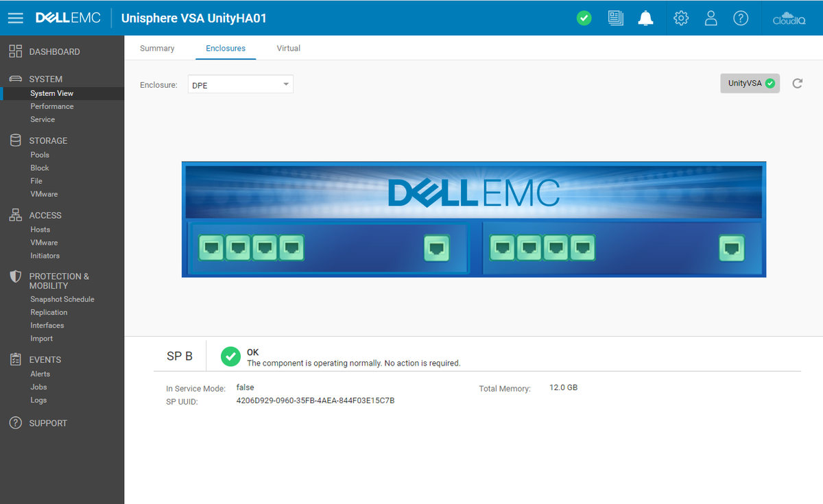Open System View in the sidebar
This screenshot has height=504, width=823.
tap(52, 93)
